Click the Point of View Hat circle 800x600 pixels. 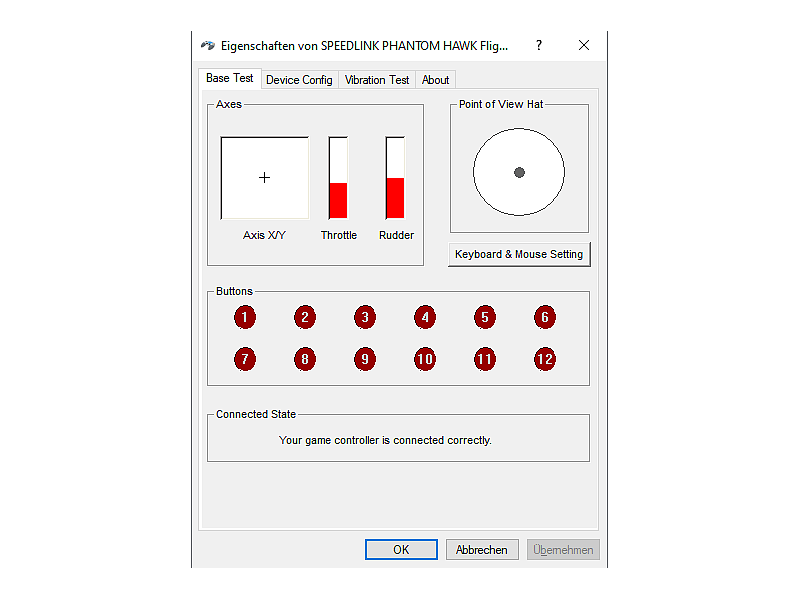[519, 172]
